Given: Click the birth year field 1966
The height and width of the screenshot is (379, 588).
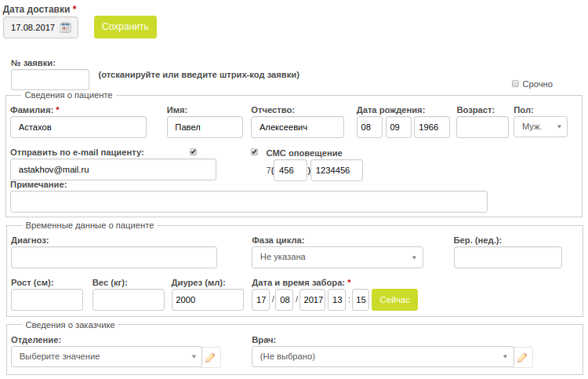Looking at the screenshot, I should (432, 127).
